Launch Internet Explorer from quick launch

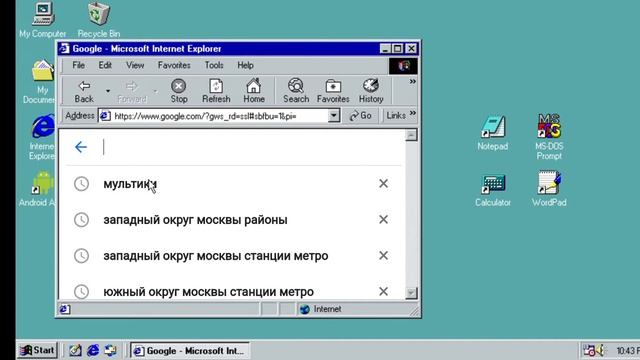pos(93,350)
